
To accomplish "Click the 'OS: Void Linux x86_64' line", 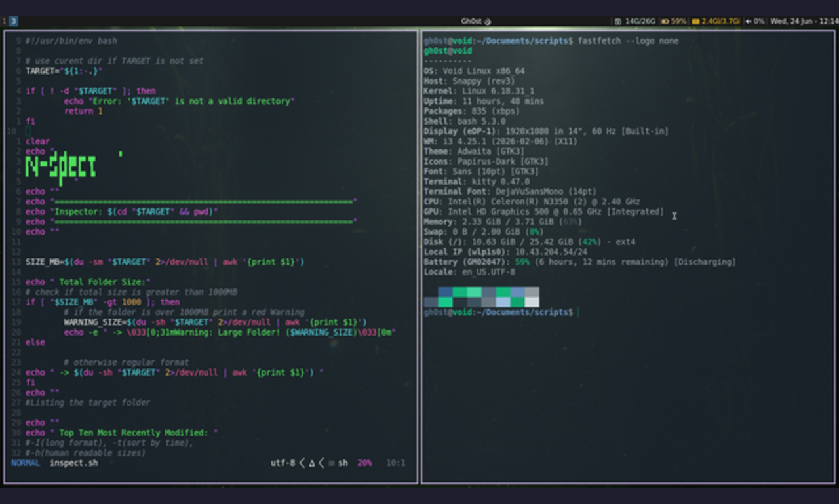I will (474, 71).
